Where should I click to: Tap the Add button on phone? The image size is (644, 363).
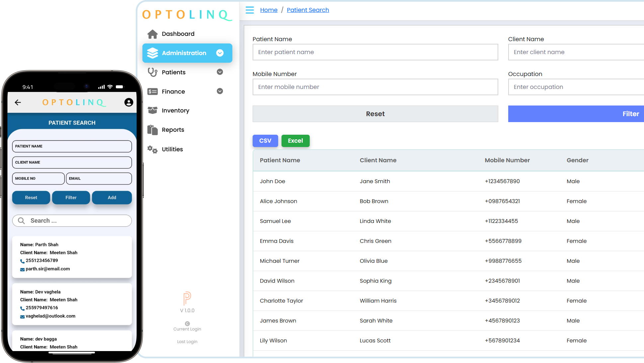(x=112, y=197)
